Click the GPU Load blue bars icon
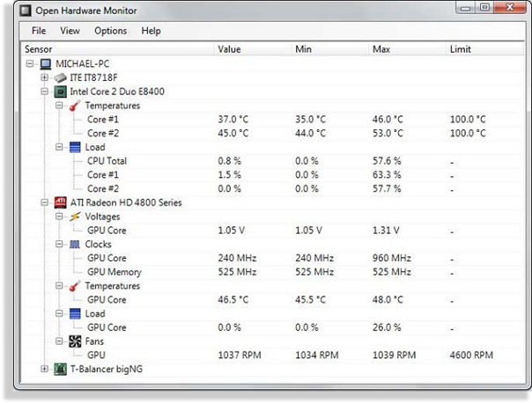This screenshot has height=403, width=532. pyautogui.click(x=75, y=314)
